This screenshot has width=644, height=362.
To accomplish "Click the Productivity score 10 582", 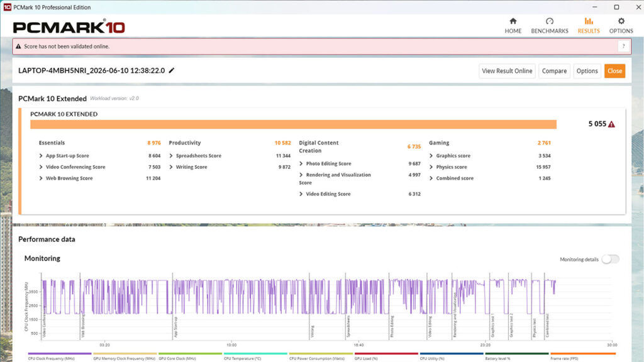I will click(282, 143).
